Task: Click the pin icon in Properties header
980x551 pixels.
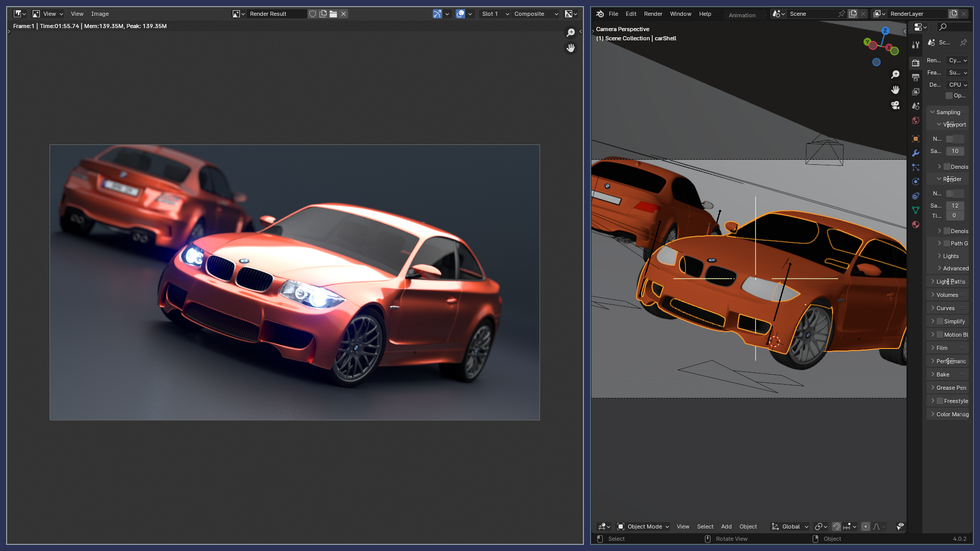Action: [963, 42]
